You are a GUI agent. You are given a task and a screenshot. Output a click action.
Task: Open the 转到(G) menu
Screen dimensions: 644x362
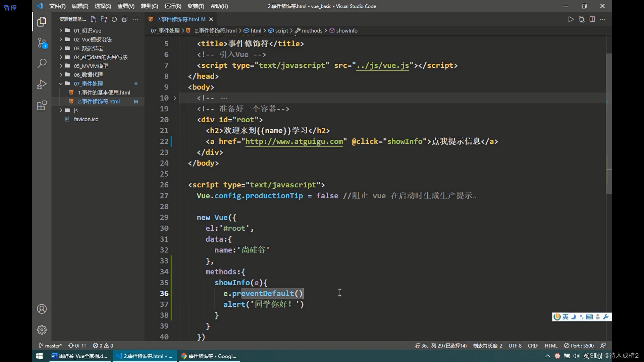tap(149, 6)
